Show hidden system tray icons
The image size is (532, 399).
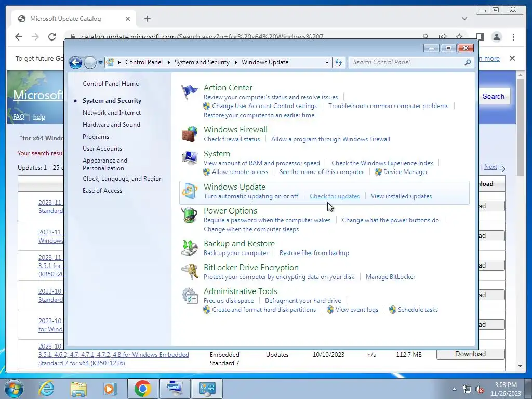tap(454, 389)
